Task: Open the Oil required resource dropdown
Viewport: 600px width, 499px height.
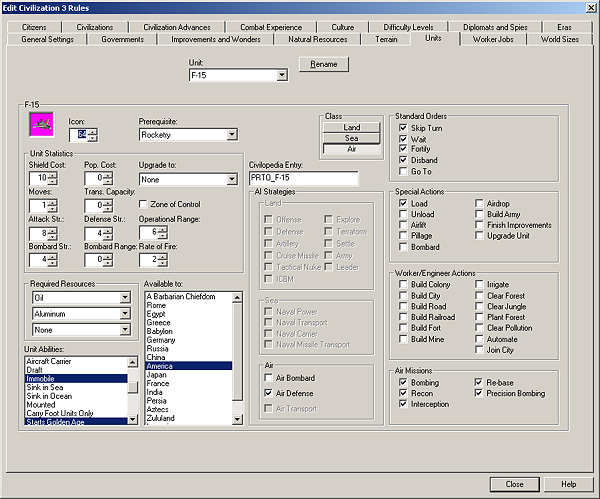Action: (125, 297)
